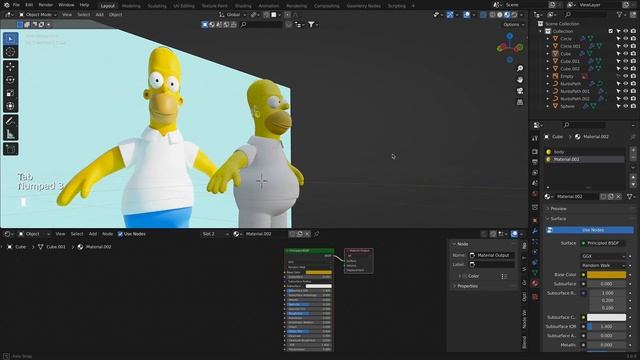Toggle selectability of Cube.002

(x=618, y=69)
